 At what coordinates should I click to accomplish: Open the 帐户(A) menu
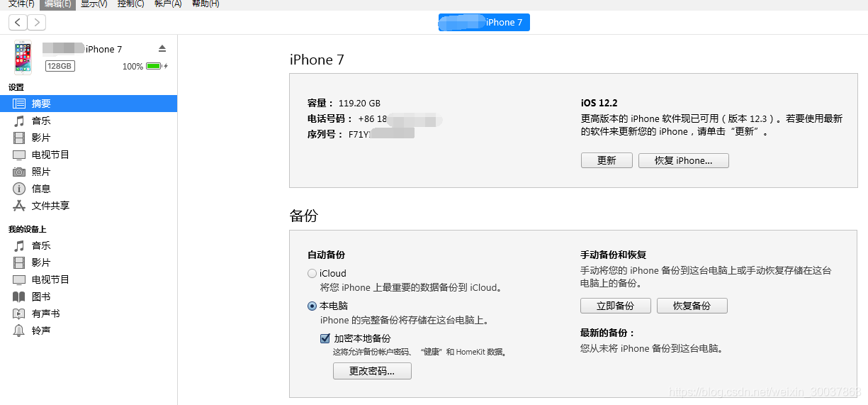coord(168,4)
